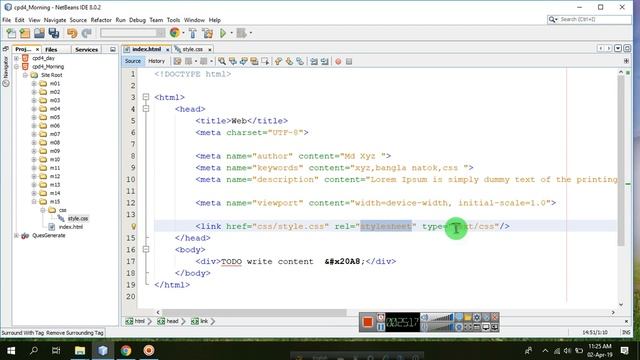Click the red Start Macro Recording icon
Image resolution: width=640 pixels, height=360 pixels.
[x=338, y=61]
